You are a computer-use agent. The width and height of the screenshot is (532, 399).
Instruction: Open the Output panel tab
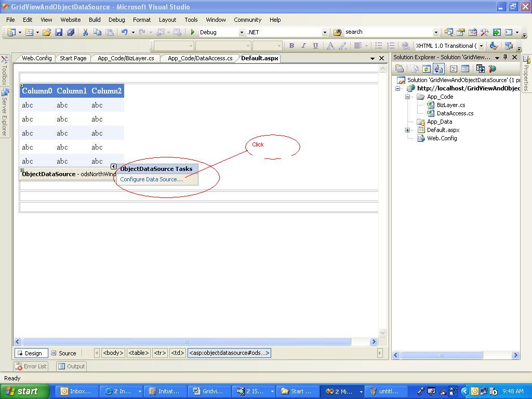71,366
